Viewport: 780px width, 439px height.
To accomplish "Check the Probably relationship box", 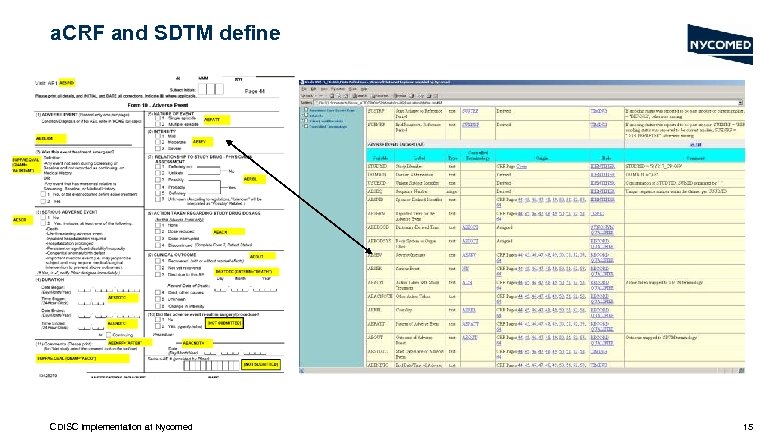I will tap(158, 187).
